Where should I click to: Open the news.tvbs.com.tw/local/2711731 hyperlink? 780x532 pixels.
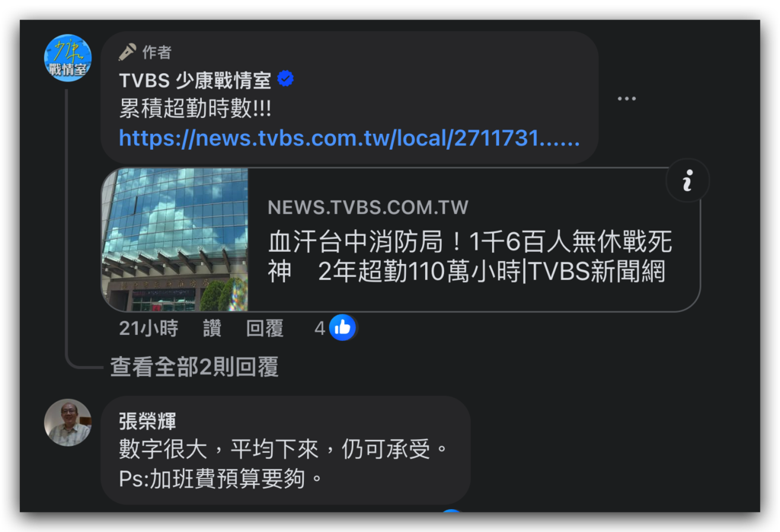click(x=349, y=139)
